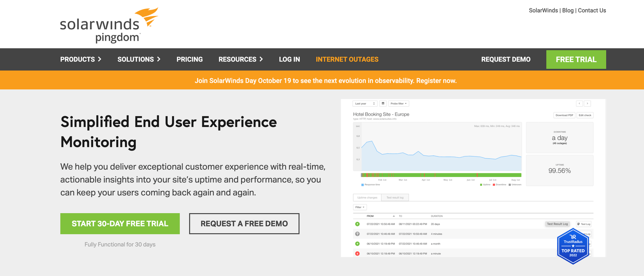Click the Max Min Avg stats text on chart
Image resolution: width=644 pixels, height=276 pixels.
(497, 126)
